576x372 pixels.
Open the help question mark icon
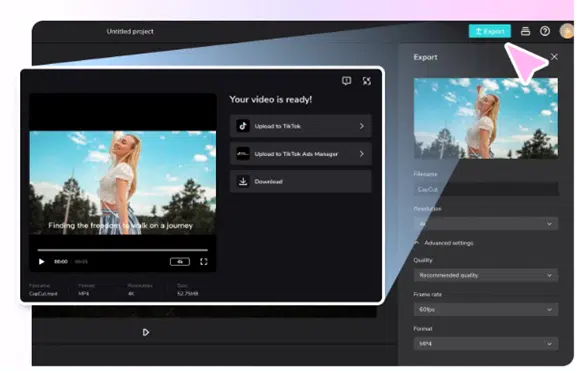click(545, 31)
